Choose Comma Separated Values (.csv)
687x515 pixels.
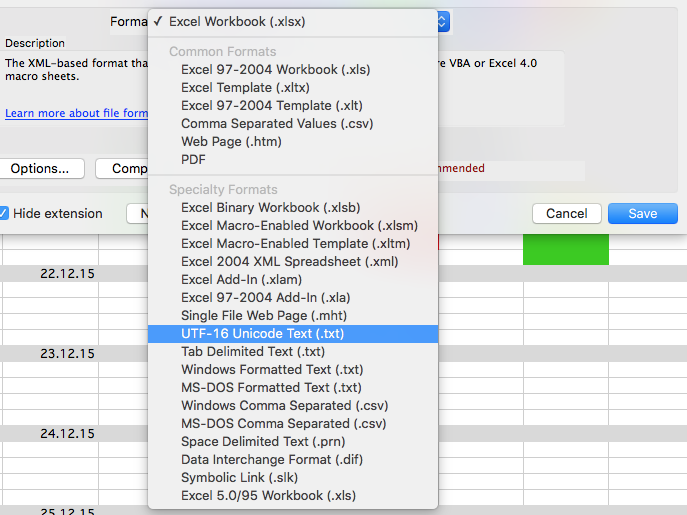(293, 124)
